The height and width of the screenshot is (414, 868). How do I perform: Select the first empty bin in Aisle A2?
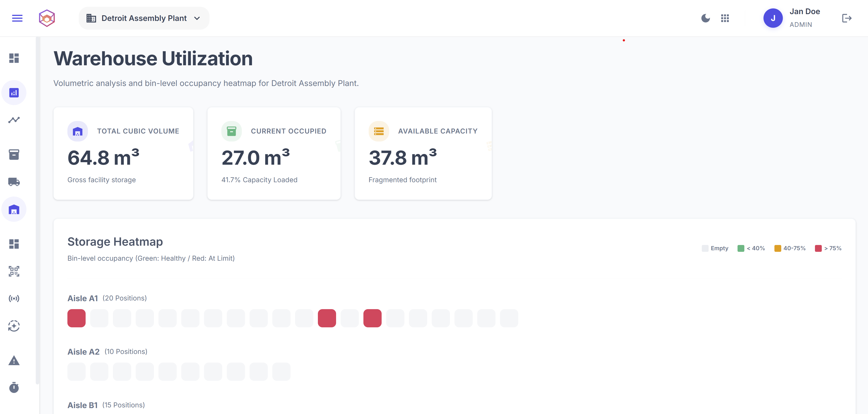[77, 372]
